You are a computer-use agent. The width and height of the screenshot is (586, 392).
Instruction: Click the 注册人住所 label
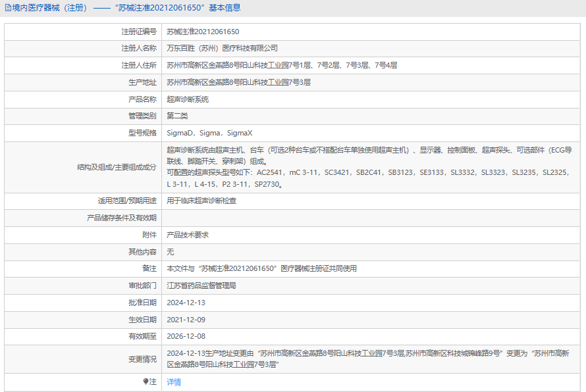(139, 65)
